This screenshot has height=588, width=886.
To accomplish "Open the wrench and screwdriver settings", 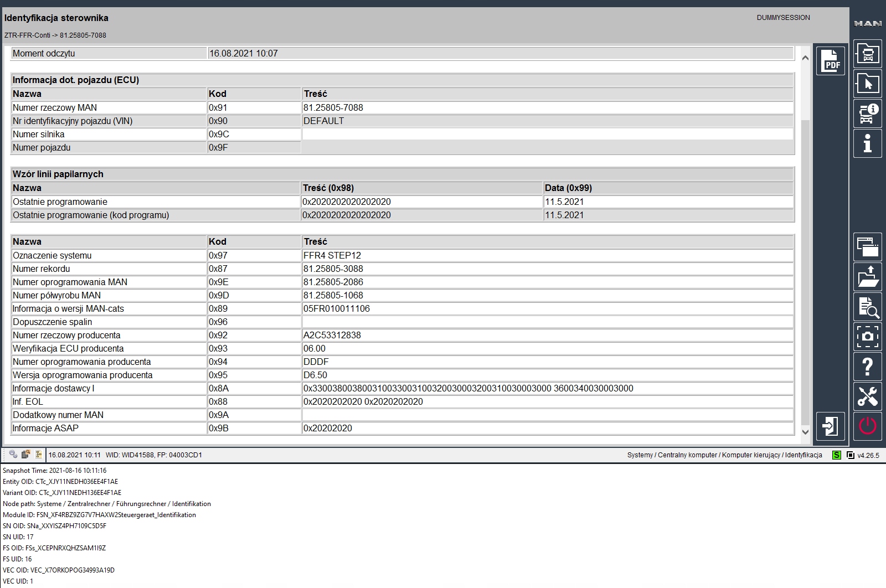I will [x=867, y=397].
